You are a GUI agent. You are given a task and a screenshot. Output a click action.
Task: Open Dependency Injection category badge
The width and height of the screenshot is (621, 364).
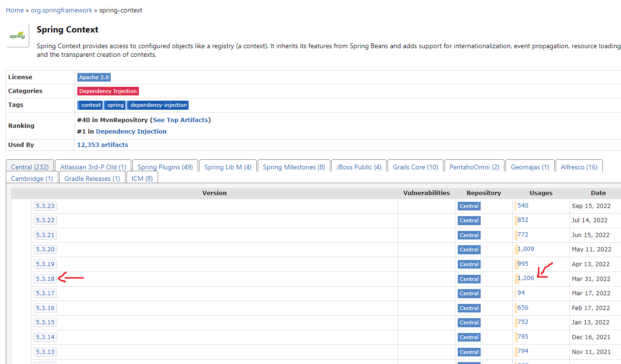pyautogui.click(x=108, y=91)
